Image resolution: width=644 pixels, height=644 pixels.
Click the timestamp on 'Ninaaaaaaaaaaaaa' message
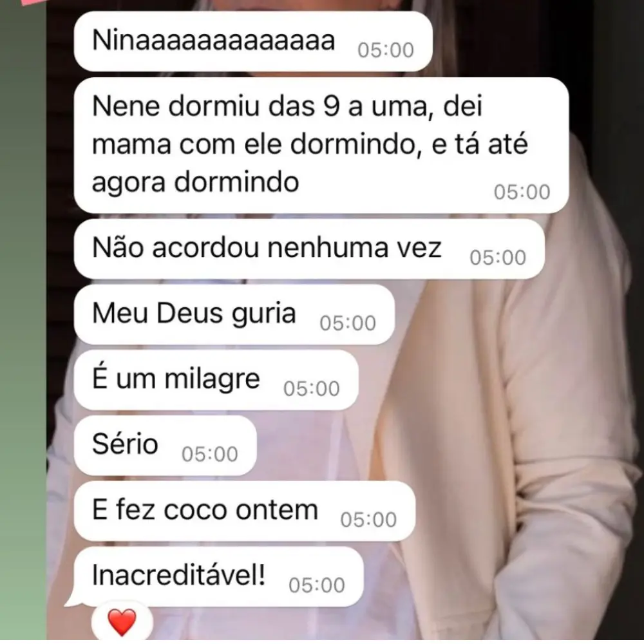click(x=386, y=50)
